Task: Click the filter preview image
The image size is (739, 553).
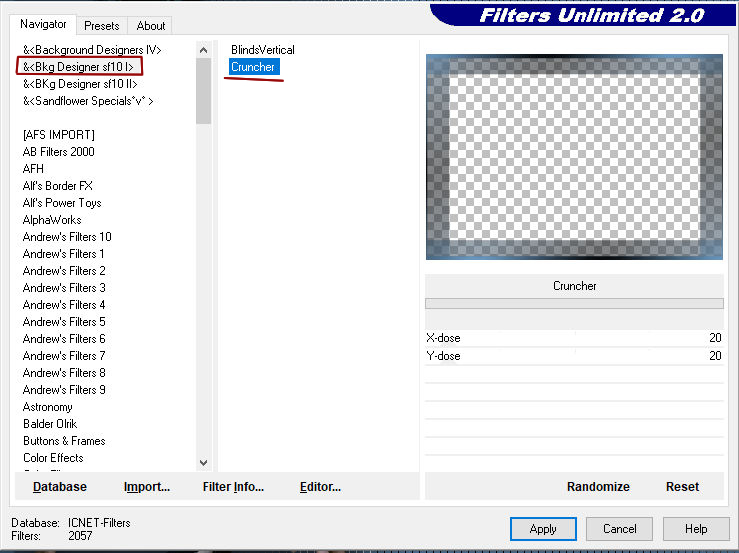Action: pos(574,157)
